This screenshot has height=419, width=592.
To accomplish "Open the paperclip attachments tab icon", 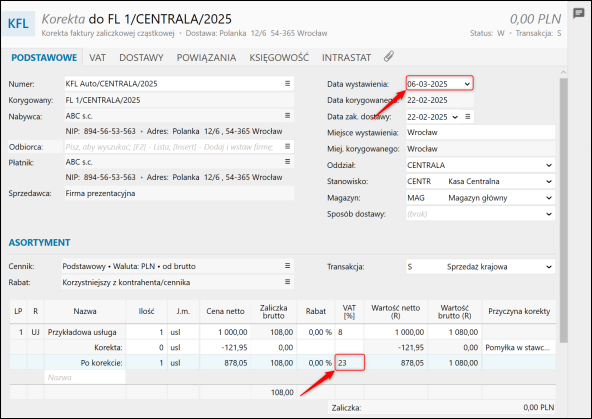I will tap(389, 57).
